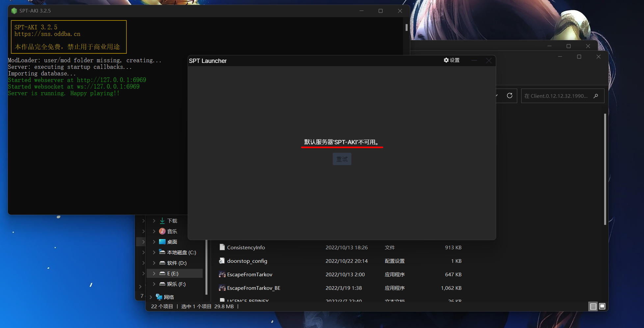The width and height of the screenshot is (644, 328).
Task: Click the gear icon in SPT Launcher title bar
Action: click(446, 60)
